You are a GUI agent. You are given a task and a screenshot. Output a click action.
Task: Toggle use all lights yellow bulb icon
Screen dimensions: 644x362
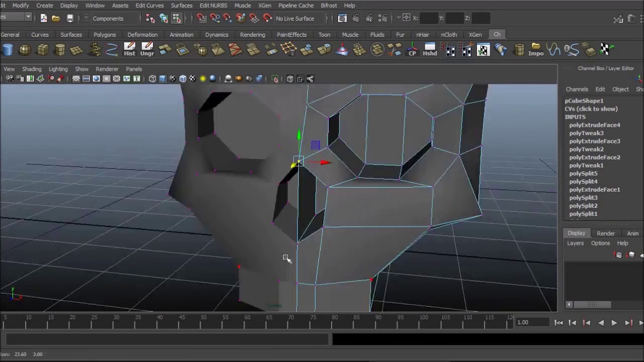203,79
